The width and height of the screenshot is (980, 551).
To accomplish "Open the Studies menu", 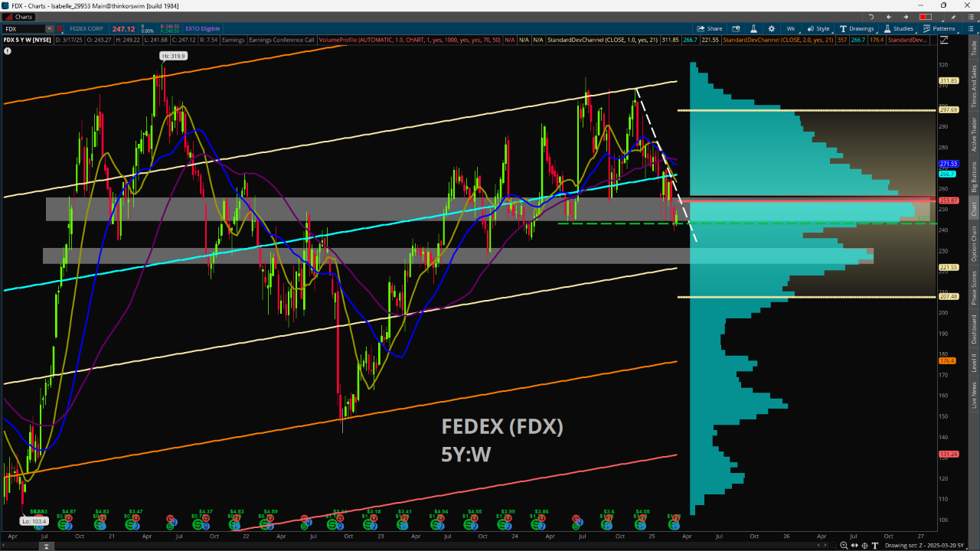I will pyautogui.click(x=899, y=28).
